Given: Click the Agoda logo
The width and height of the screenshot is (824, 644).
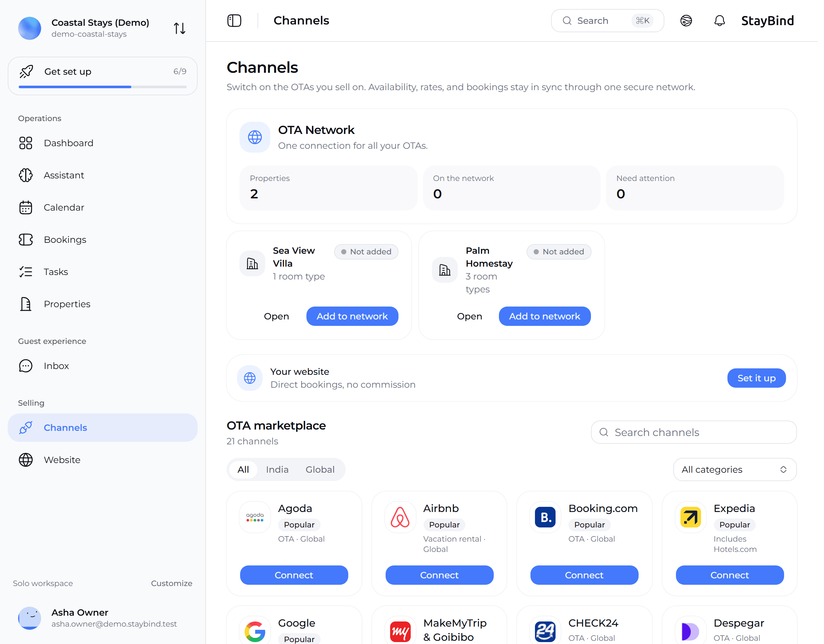Looking at the screenshot, I should 255,516.
